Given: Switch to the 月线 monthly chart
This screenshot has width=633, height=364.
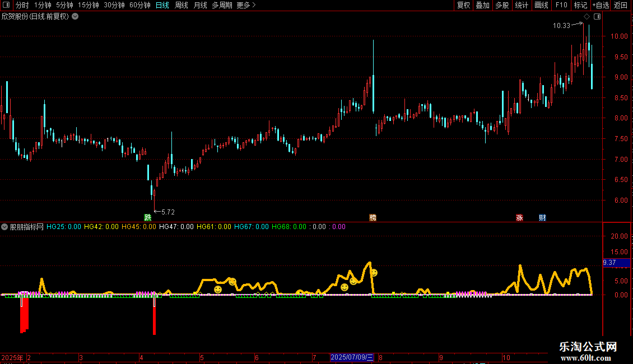Looking at the screenshot, I should 200,5.
